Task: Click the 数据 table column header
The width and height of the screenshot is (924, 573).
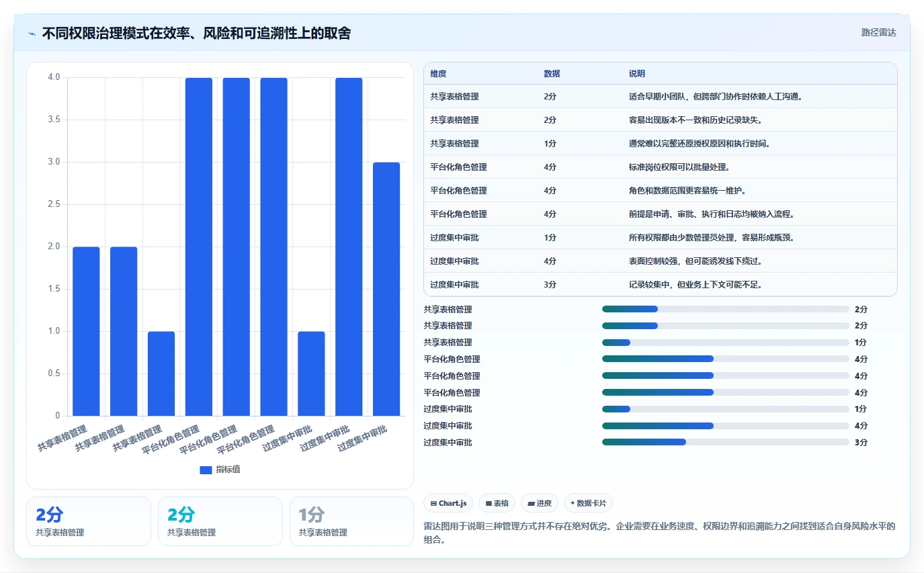Action: (x=552, y=74)
